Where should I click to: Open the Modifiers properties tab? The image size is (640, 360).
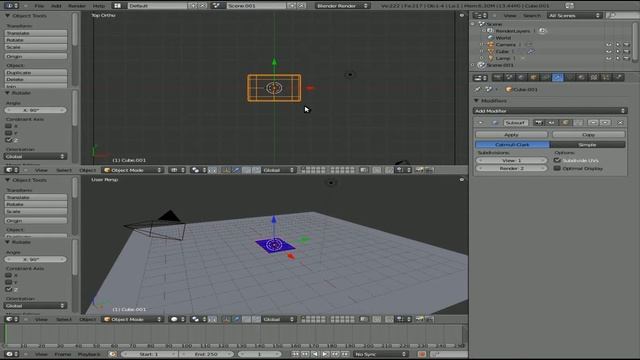558,77
